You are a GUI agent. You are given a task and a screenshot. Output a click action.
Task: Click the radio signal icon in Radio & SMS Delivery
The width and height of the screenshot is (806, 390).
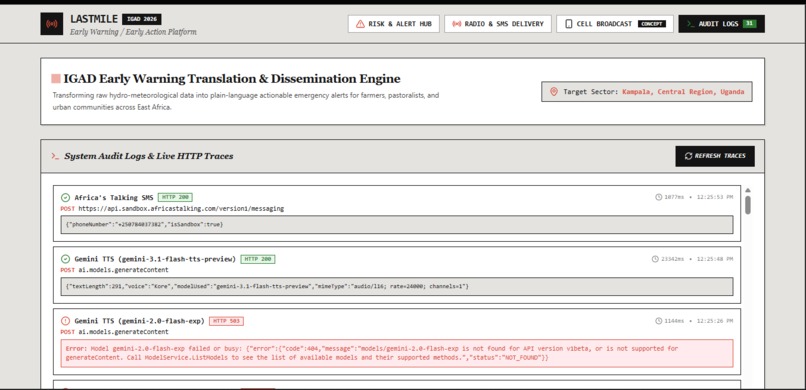pos(456,24)
